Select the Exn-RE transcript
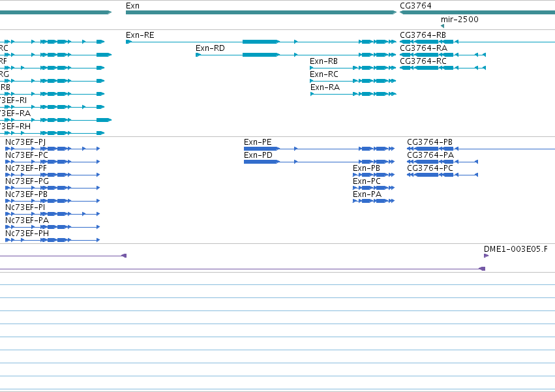This screenshot has height=392, width=555. coord(261,42)
